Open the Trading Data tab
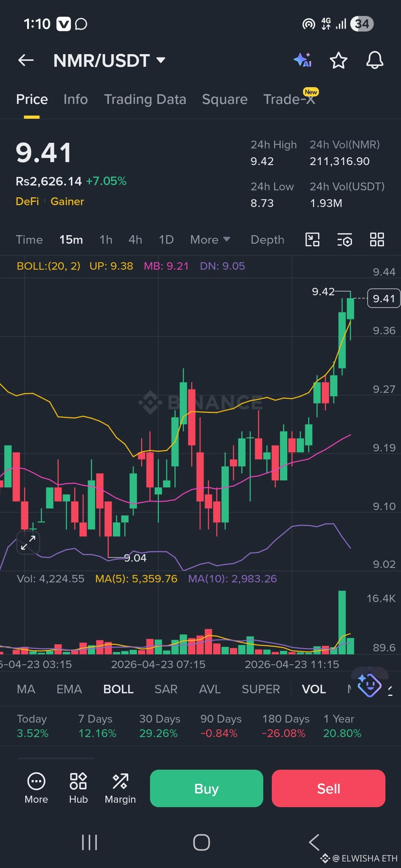Screen dimensions: 401x868 tap(145, 99)
